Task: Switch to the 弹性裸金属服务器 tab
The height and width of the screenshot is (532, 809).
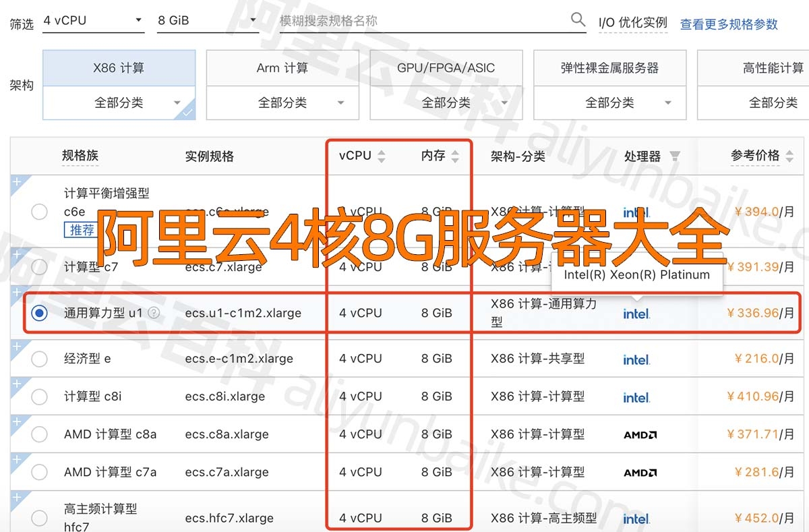Action: [609, 67]
